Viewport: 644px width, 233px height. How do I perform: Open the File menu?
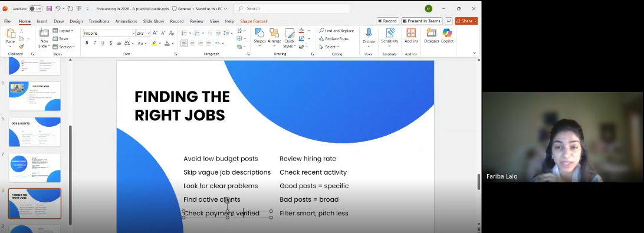pyautogui.click(x=8, y=21)
